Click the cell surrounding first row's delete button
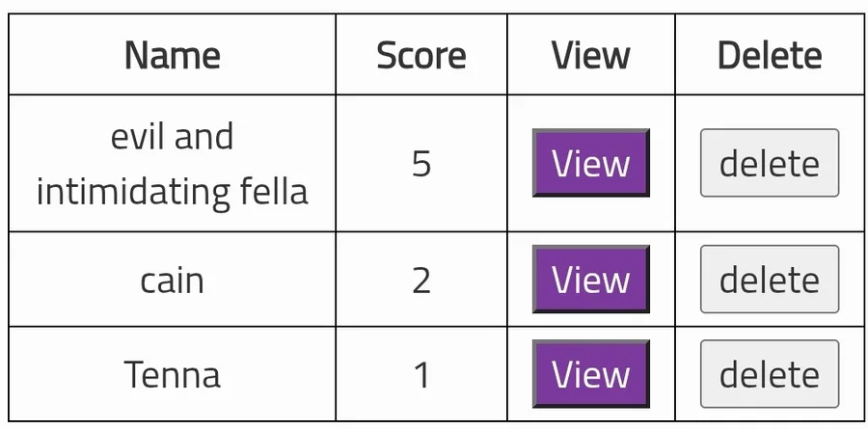The height and width of the screenshot is (429, 868). (770, 163)
